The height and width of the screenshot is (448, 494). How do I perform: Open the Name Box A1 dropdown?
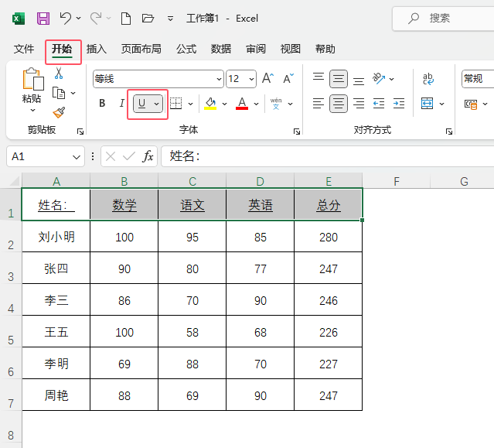tap(77, 157)
